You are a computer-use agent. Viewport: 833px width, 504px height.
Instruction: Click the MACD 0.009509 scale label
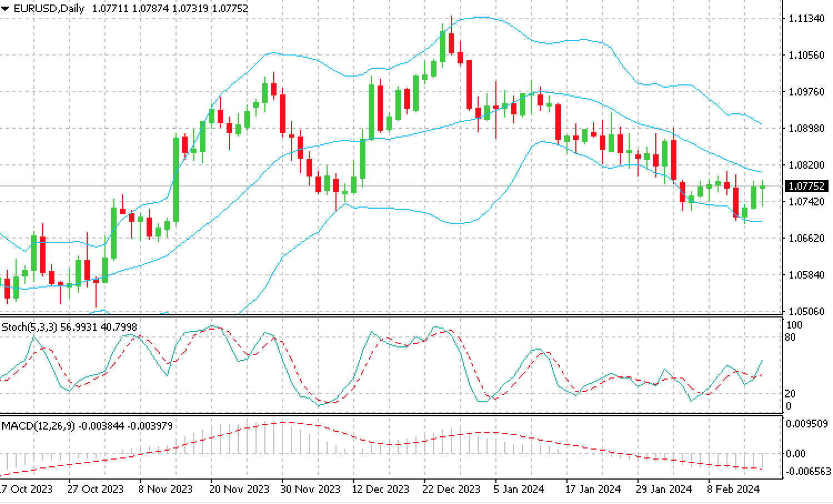(807, 424)
